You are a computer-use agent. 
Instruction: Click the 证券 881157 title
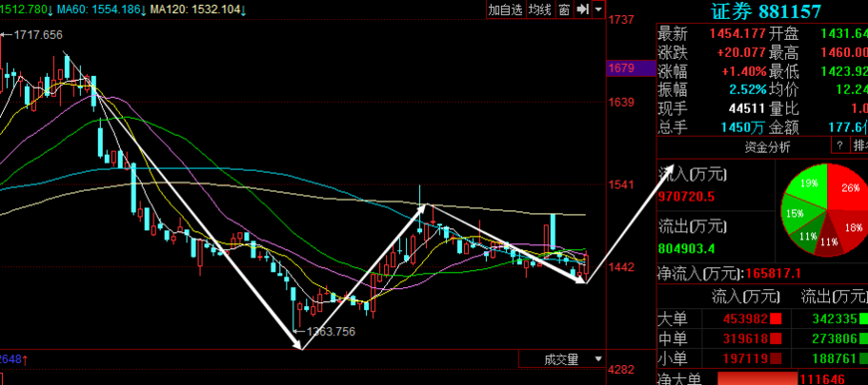pos(766,11)
